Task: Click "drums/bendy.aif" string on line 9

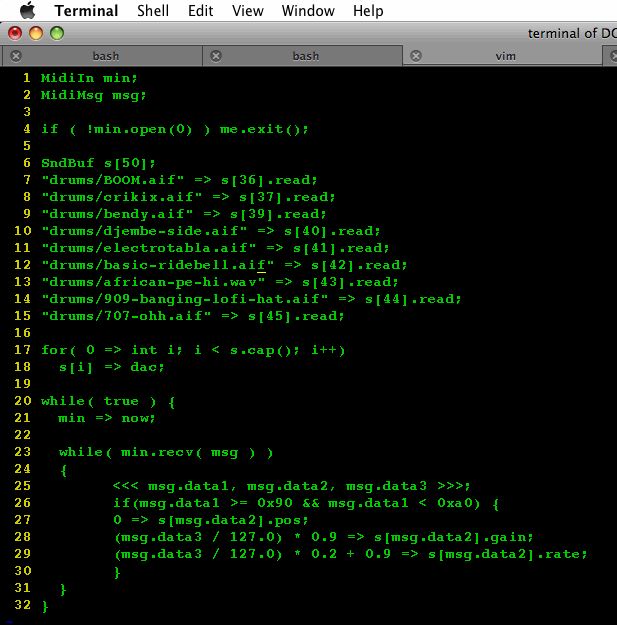Action: pyautogui.click(x=117, y=214)
